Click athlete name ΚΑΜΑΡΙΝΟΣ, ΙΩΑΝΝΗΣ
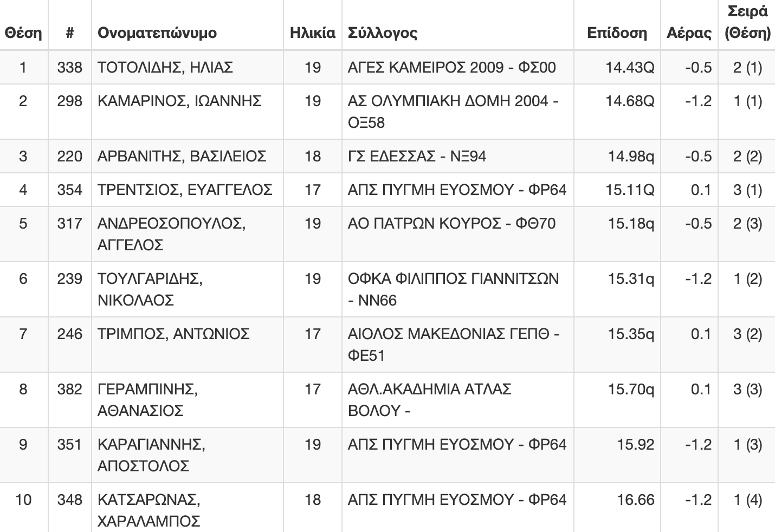This screenshot has height=532, width=775. [x=179, y=101]
